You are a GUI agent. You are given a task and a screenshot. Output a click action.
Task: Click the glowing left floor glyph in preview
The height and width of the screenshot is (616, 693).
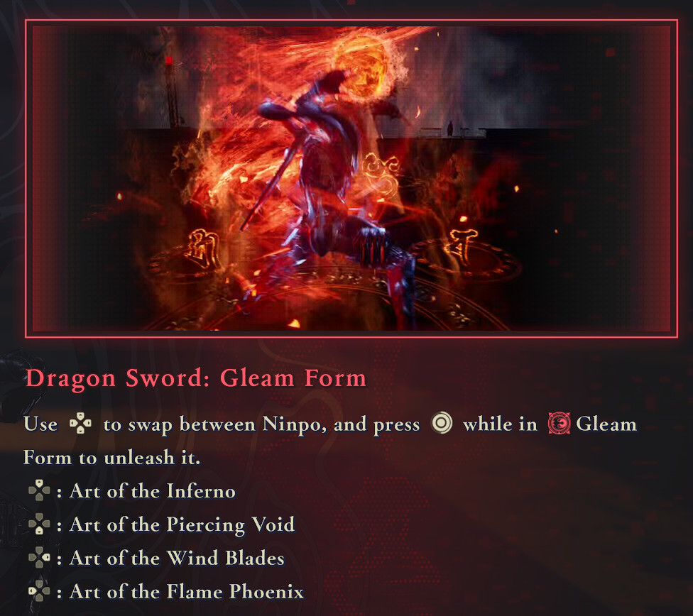pos(203,250)
